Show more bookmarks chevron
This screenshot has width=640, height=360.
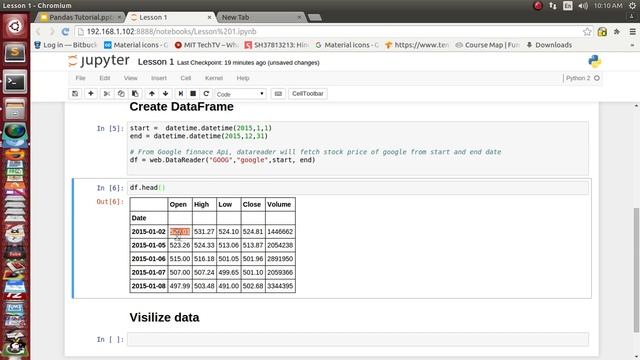[632, 45]
